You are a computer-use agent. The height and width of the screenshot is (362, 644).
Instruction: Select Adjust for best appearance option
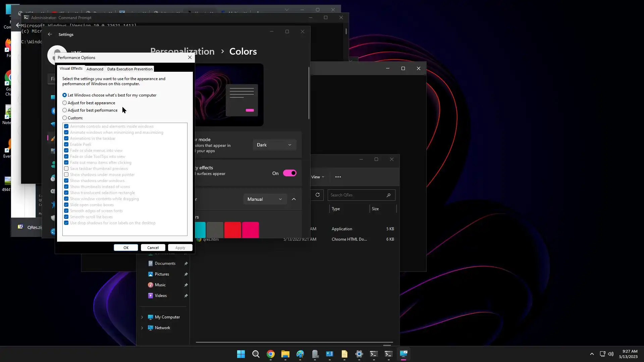(x=65, y=103)
